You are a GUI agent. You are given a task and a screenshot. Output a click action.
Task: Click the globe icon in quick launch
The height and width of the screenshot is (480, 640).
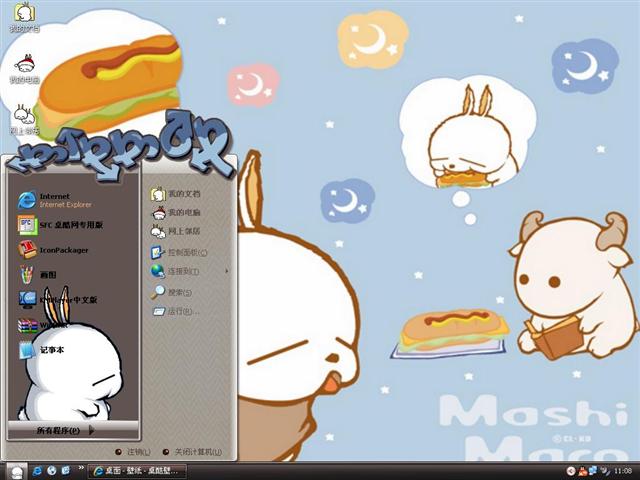(51, 471)
